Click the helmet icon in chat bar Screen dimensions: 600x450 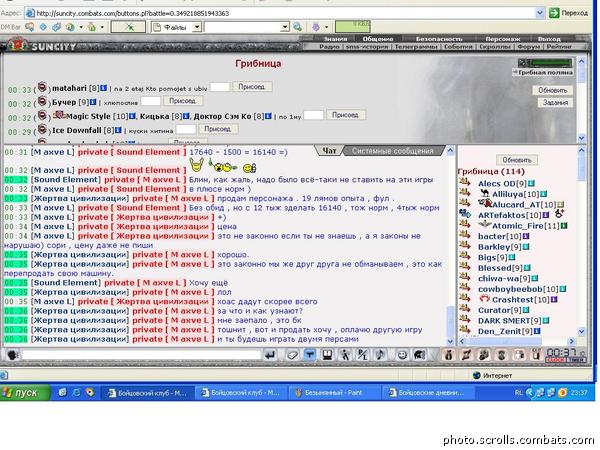point(419,355)
